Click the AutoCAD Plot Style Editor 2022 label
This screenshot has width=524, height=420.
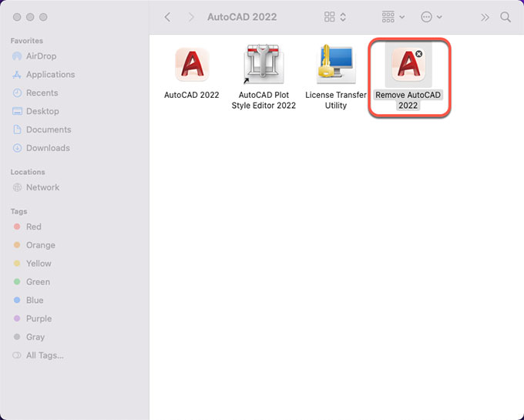pos(264,100)
